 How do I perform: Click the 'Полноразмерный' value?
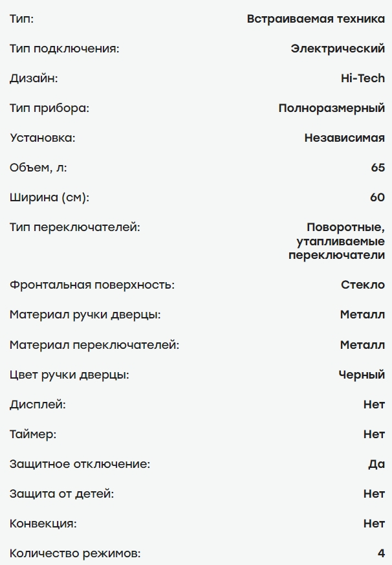[x=331, y=108]
